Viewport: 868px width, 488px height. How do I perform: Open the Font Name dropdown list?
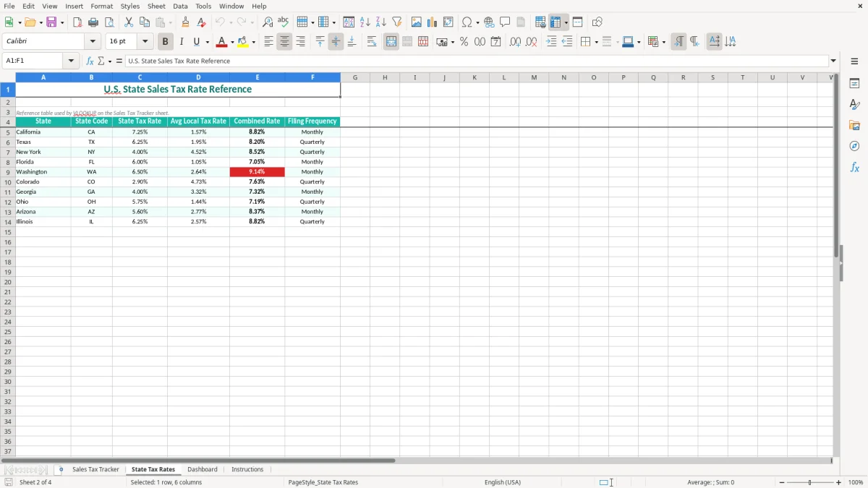point(93,42)
